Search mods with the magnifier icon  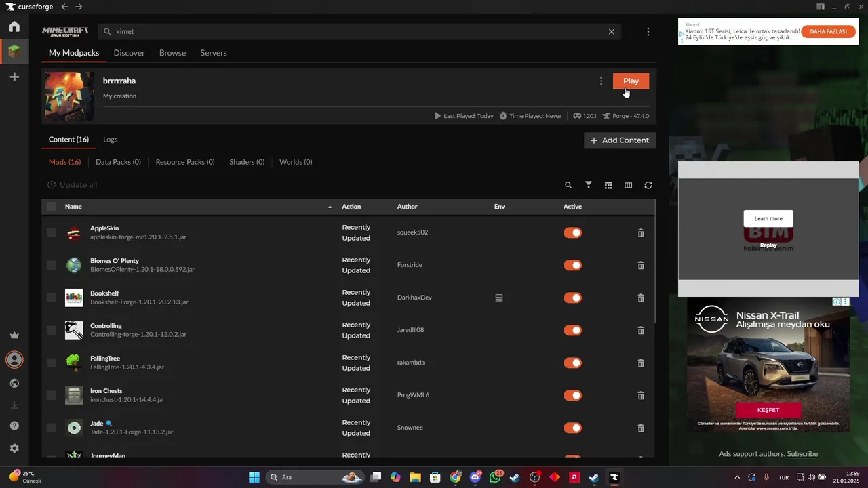(x=568, y=185)
